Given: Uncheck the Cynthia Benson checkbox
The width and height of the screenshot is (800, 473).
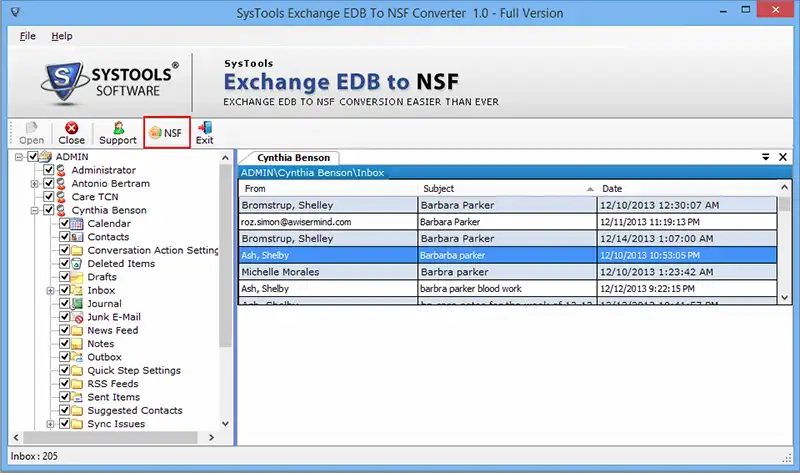Looking at the screenshot, I should point(48,209).
